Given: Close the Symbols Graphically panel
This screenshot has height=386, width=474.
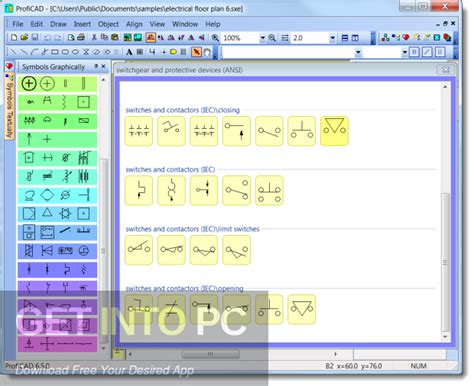Looking at the screenshot, I should tap(103, 66).
